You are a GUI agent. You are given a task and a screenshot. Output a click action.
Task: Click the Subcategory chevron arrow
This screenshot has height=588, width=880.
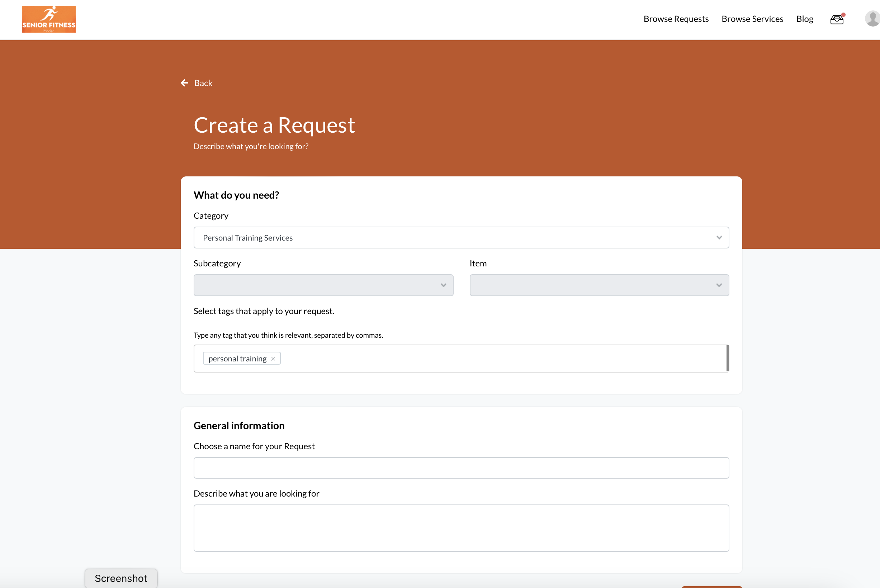(443, 285)
